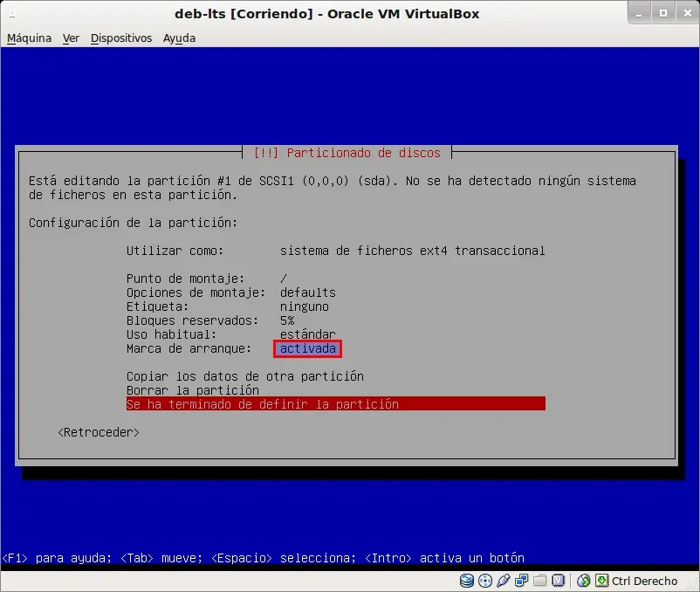
Task: Click the <Retroceder> button
Action: (x=99, y=432)
